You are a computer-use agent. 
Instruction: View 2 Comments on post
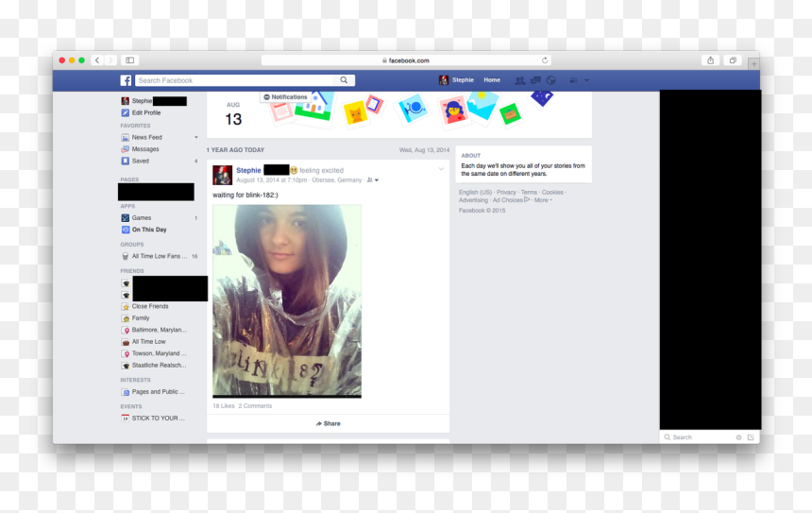(255, 406)
